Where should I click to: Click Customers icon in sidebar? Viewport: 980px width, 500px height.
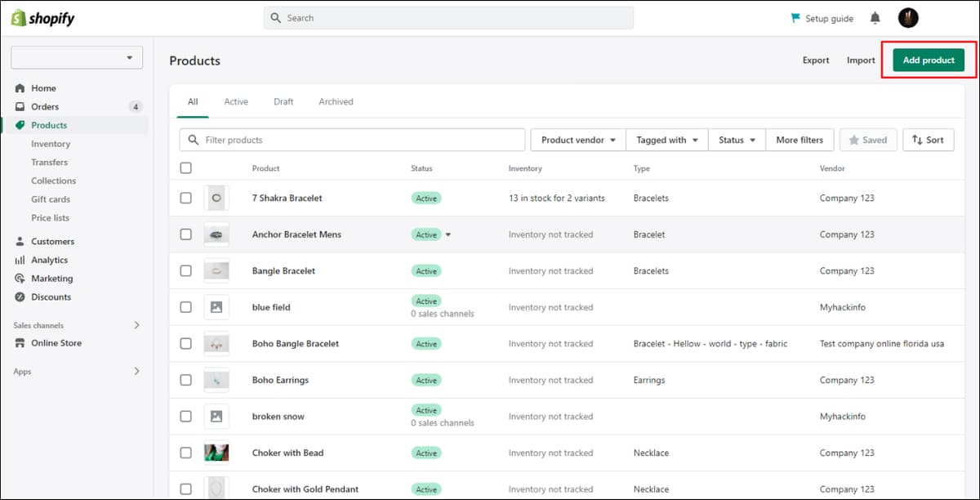click(20, 242)
